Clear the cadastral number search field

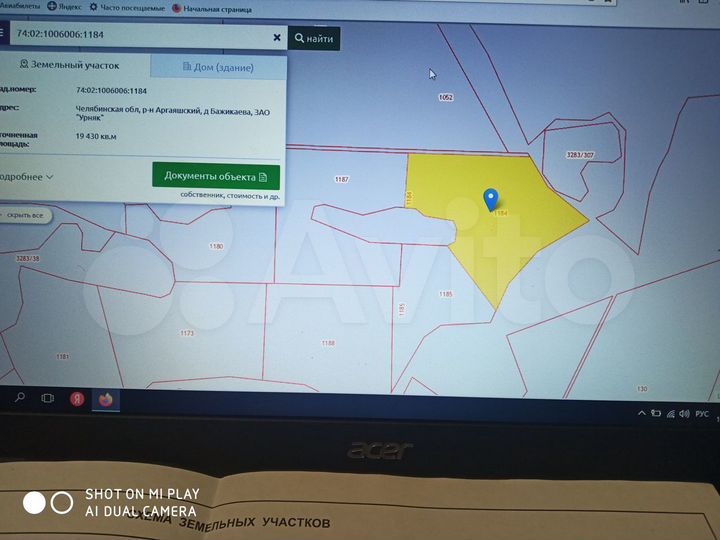(277, 38)
